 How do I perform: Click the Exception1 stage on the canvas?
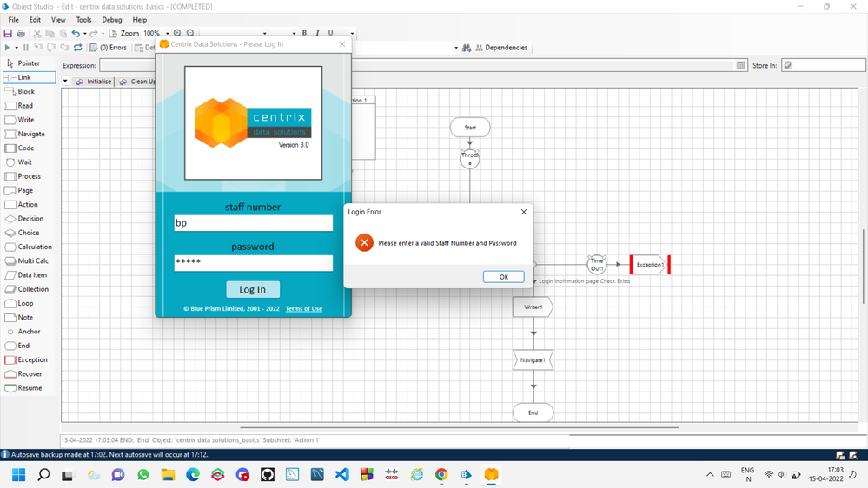pos(650,265)
